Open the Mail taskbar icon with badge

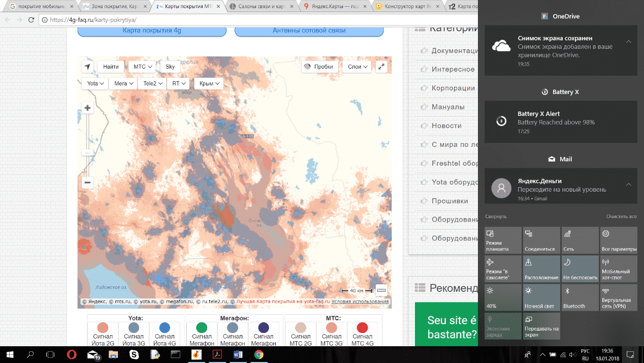click(93, 354)
